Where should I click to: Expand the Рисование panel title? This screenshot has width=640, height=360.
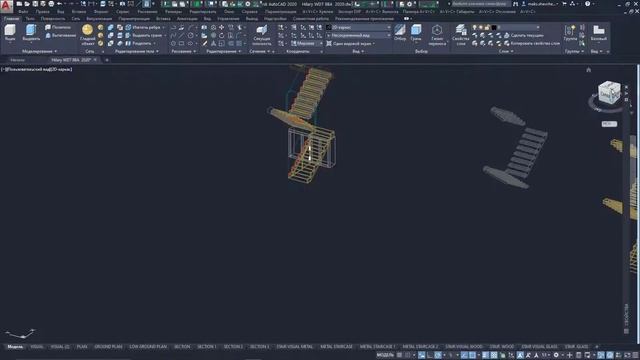click(183, 51)
